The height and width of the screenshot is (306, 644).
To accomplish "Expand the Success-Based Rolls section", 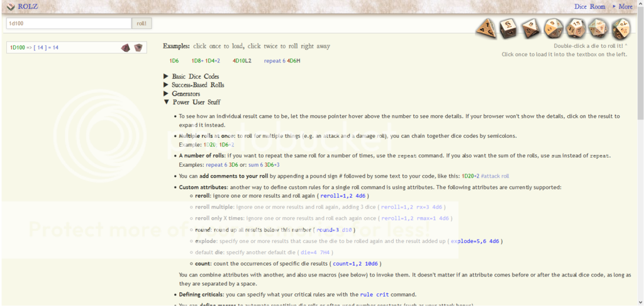I will point(197,85).
